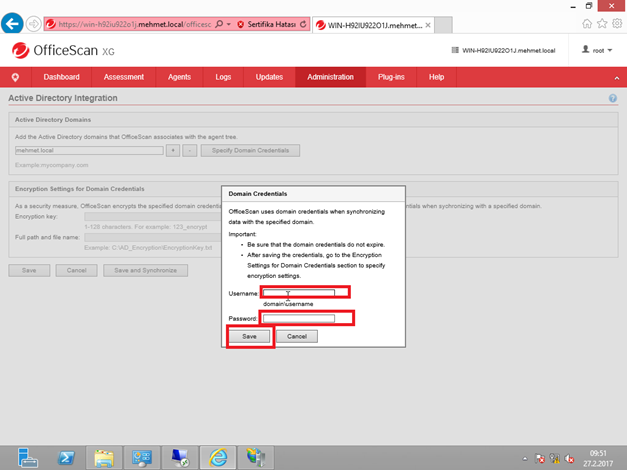Click Save and Synchronize button
This screenshot has height=470, width=627.
[146, 270]
